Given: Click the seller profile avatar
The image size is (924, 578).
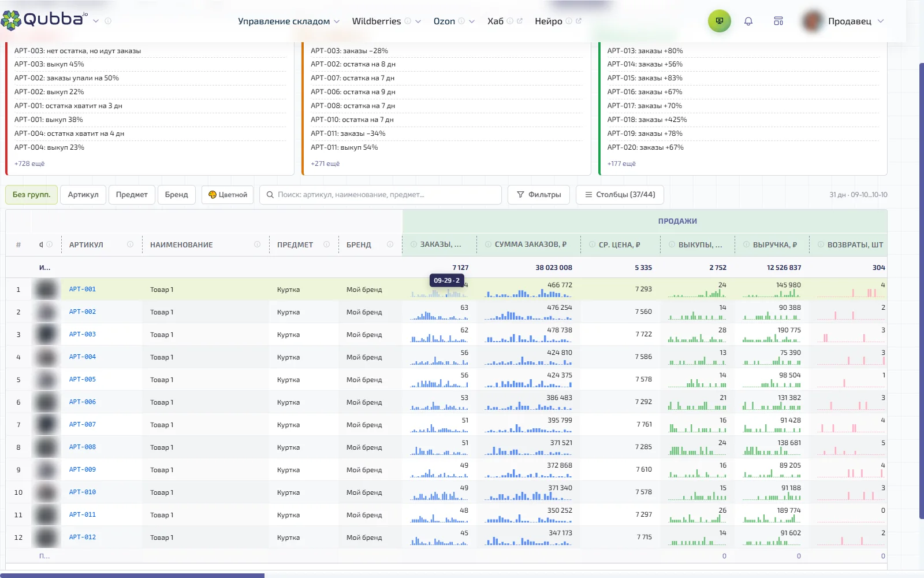Looking at the screenshot, I should [x=813, y=21].
